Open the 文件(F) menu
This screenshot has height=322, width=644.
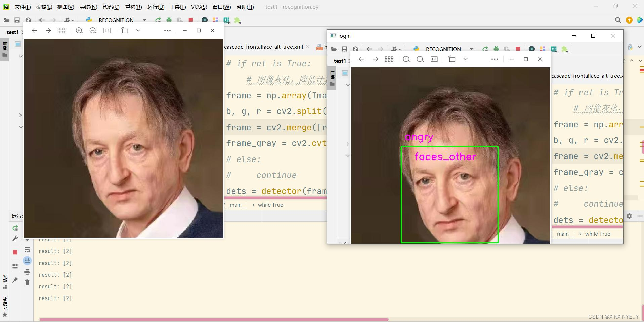[23, 7]
